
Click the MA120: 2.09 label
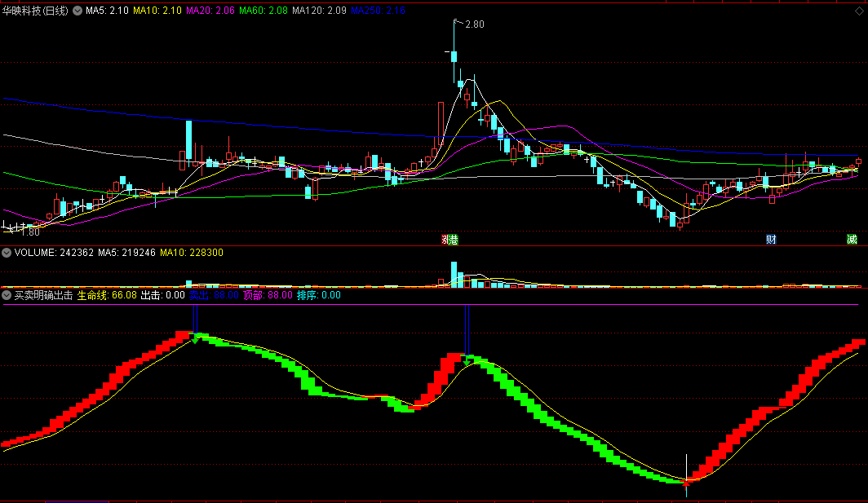pos(320,11)
